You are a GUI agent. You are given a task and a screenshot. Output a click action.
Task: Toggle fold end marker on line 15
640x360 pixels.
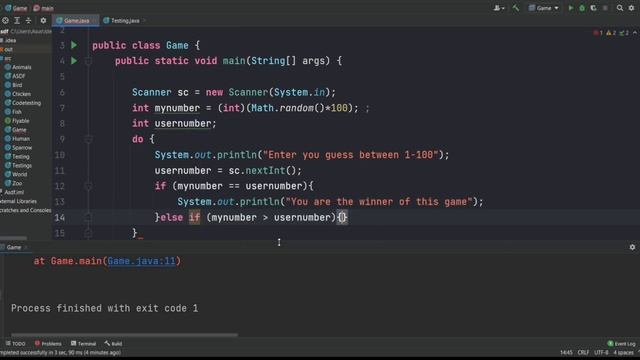(88, 233)
